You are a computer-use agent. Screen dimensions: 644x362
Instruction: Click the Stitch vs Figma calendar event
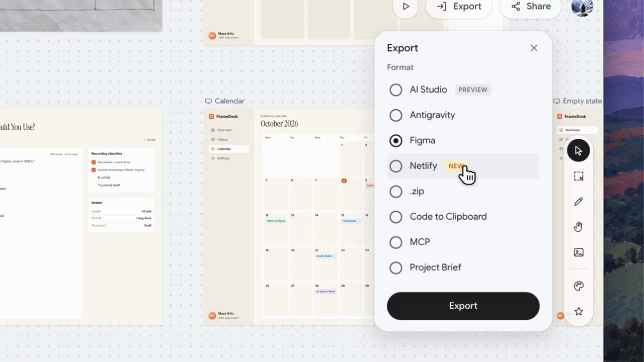(x=276, y=221)
